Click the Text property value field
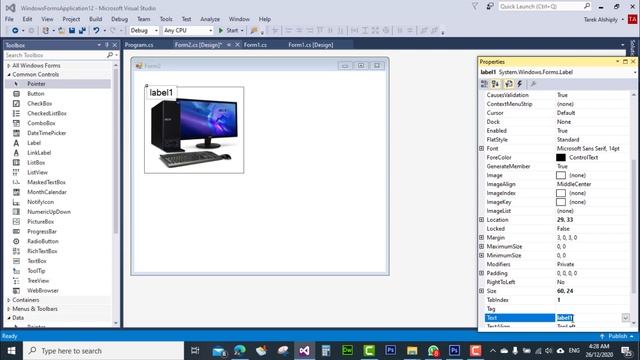 tap(588, 318)
